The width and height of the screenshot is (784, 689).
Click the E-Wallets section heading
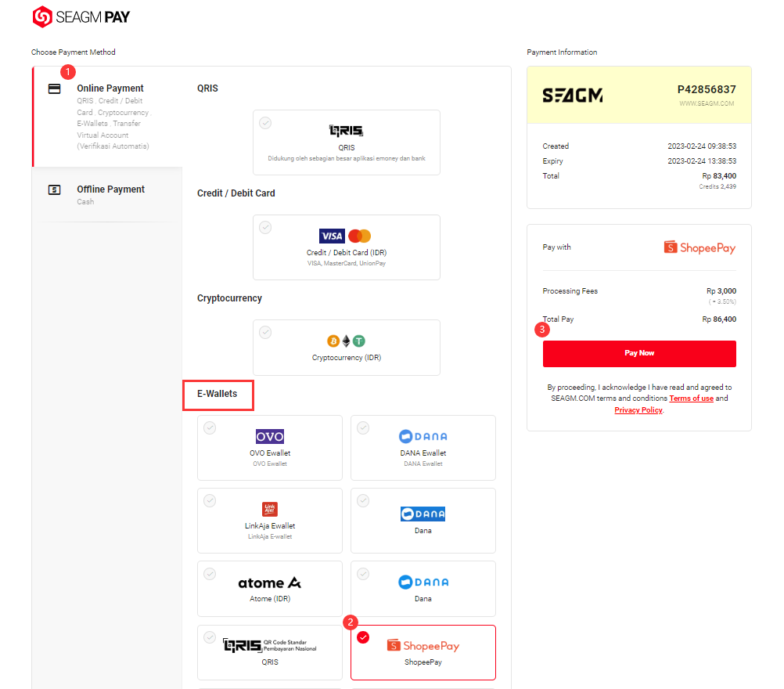click(217, 394)
